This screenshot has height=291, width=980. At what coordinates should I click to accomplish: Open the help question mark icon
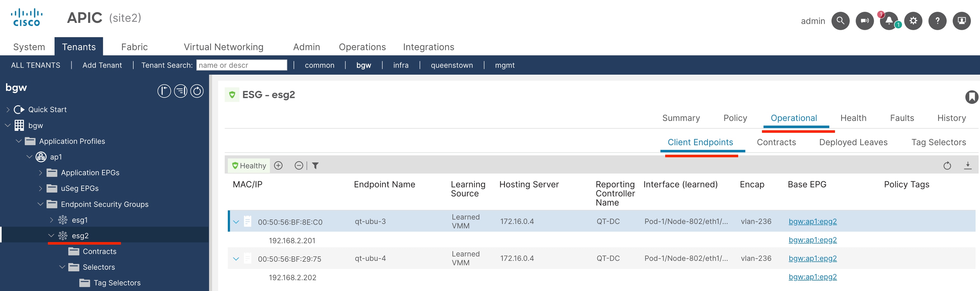point(937,21)
